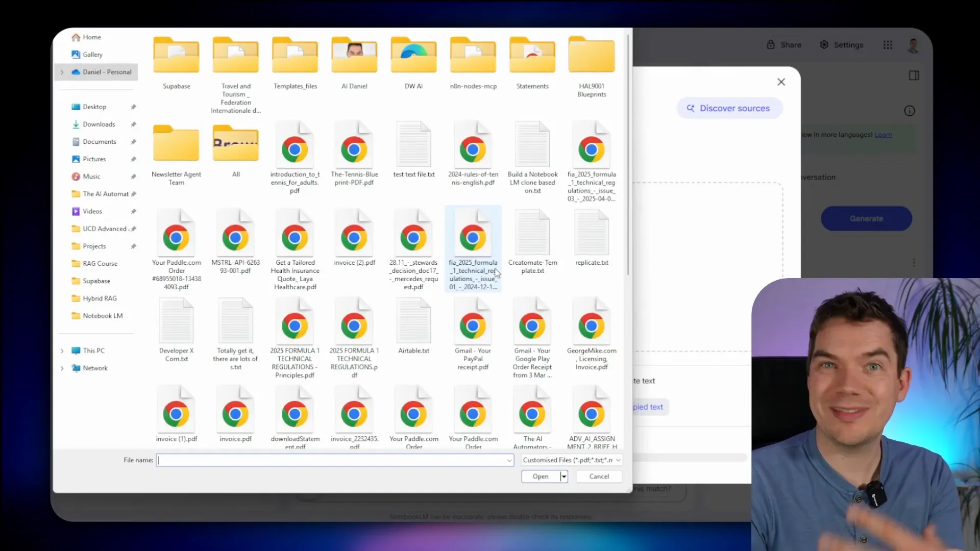Select MSTRL-API-626393-001.pdf file
The image size is (980, 551).
point(235,242)
